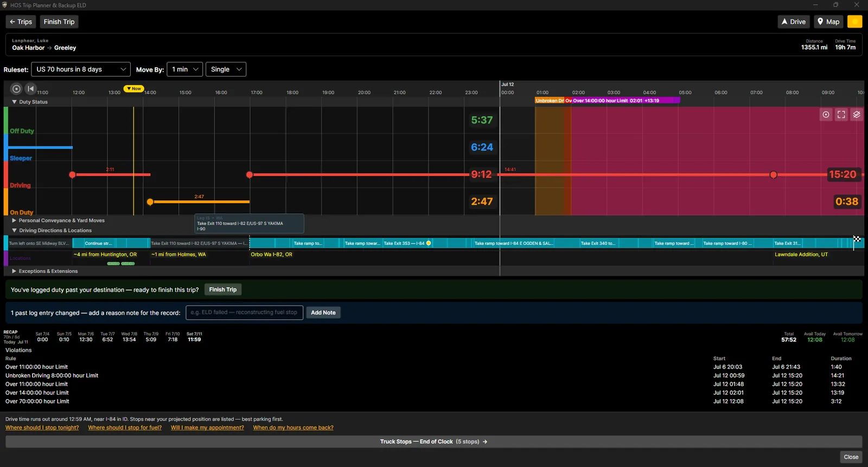The height and width of the screenshot is (467, 868).
Task: Click the yellow dot marker on Take Exit 353 segment
Action: (429, 243)
